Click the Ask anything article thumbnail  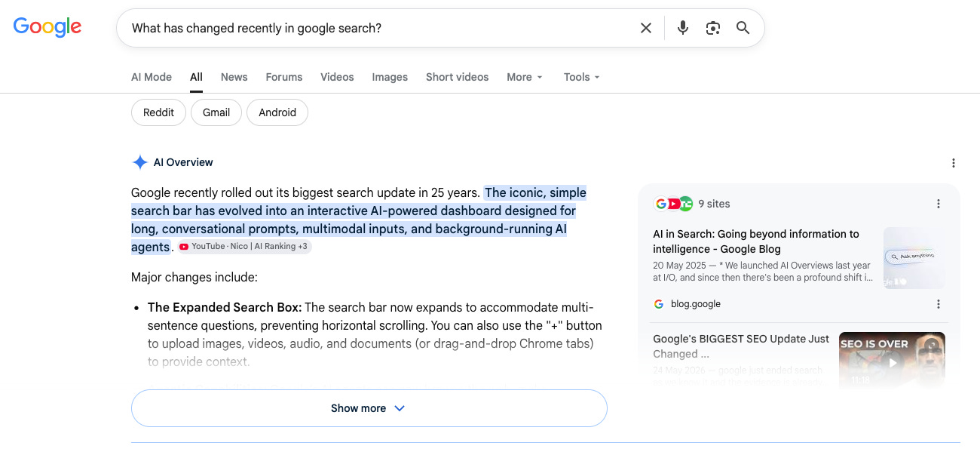pyautogui.click(x=914, y=258)
